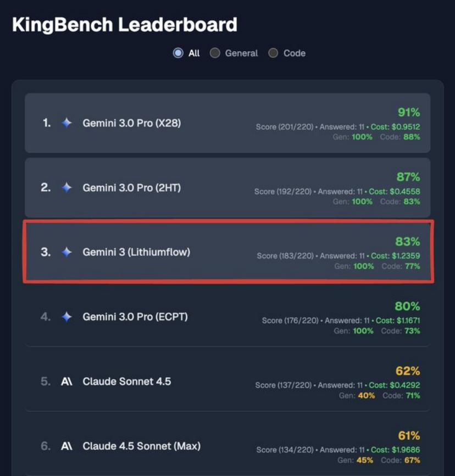Click the Claude Sonnet 4.5 model name
Image resolution: width=455 pixels, height=476 pixels.
(x=126, y=381)
